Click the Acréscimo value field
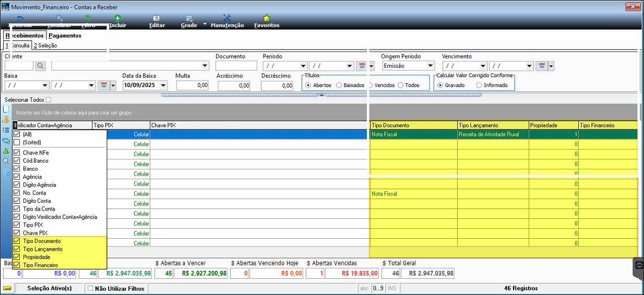Screen dimensions: 644x295 233,85
